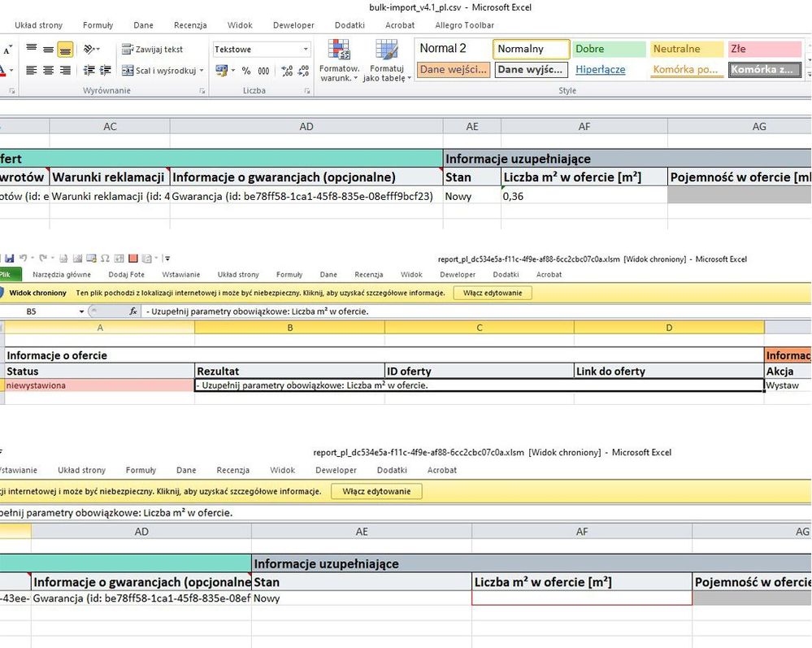Open Formatow. warunk. conditional formatting
812x648 pixels.
click(x=339, y=61)
